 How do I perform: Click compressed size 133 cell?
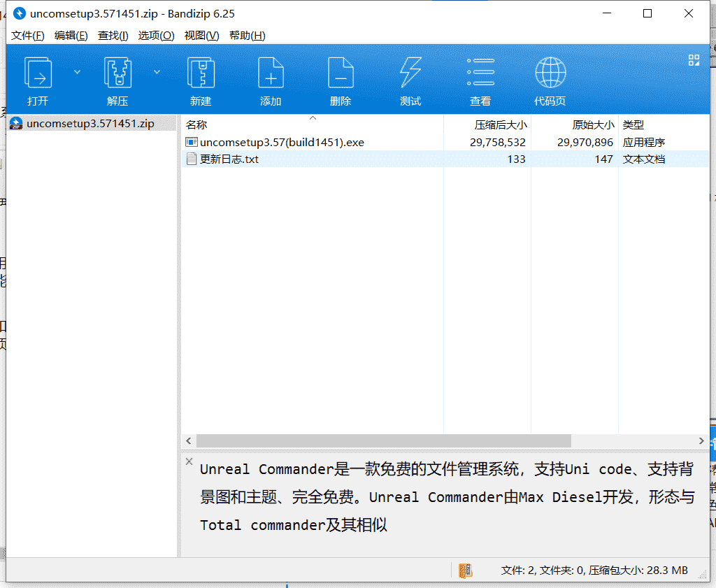pyautogui.click(x=516, y=159)
